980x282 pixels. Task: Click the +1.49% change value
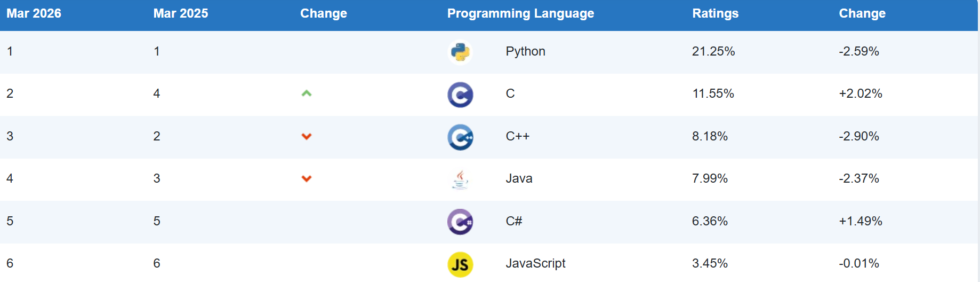(861, 221)
